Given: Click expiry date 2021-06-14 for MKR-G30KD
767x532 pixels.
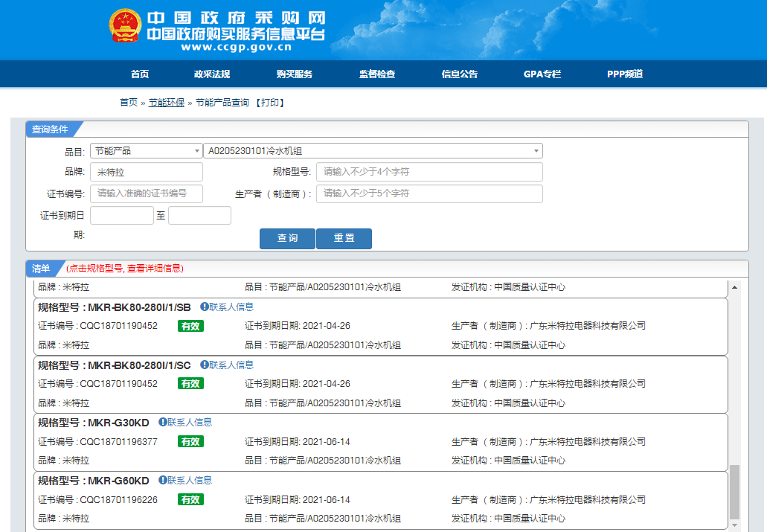Looking at the screenshot, I should 327,441.
